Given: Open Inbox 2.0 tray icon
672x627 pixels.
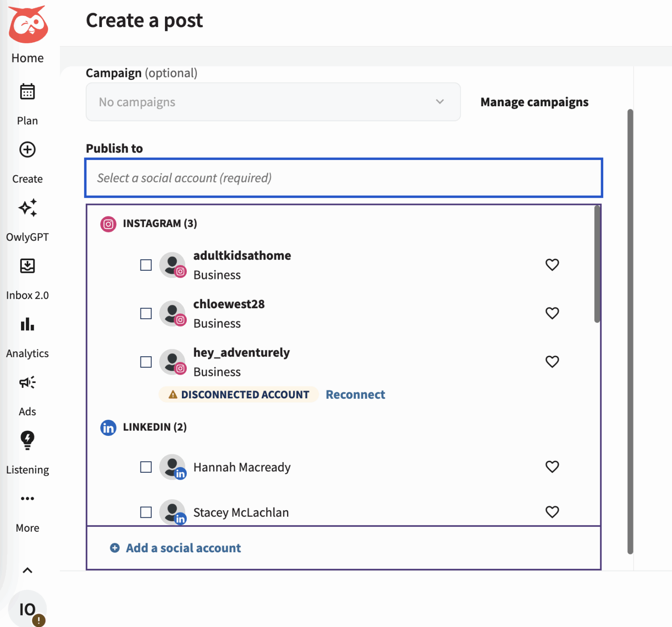Looking at the screenshot, I should point(28,266).
